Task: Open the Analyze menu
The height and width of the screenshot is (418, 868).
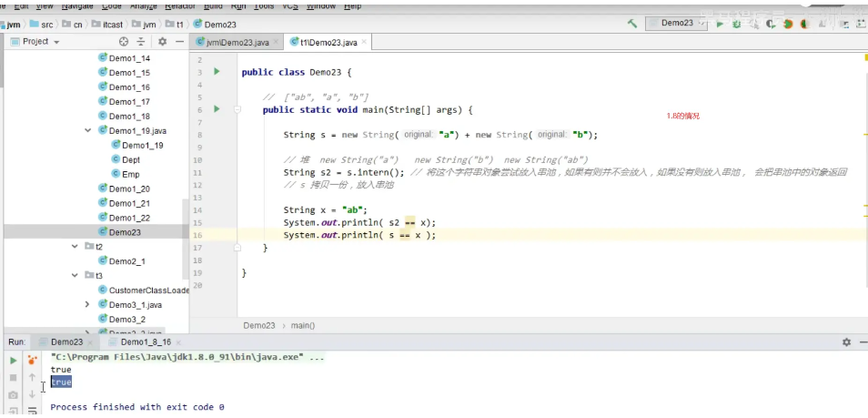Action: [144, 5]
